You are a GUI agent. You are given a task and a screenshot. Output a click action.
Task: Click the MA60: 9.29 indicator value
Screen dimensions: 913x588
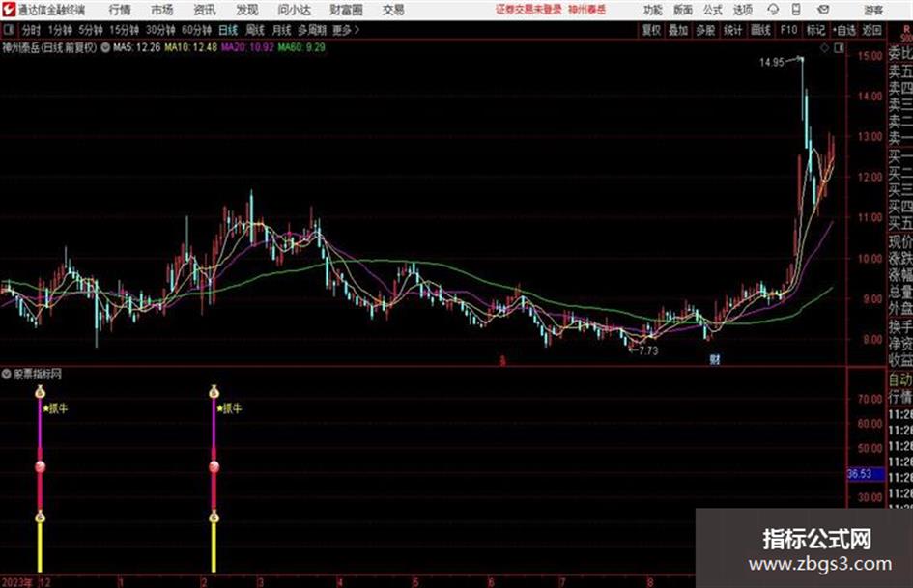301,47
